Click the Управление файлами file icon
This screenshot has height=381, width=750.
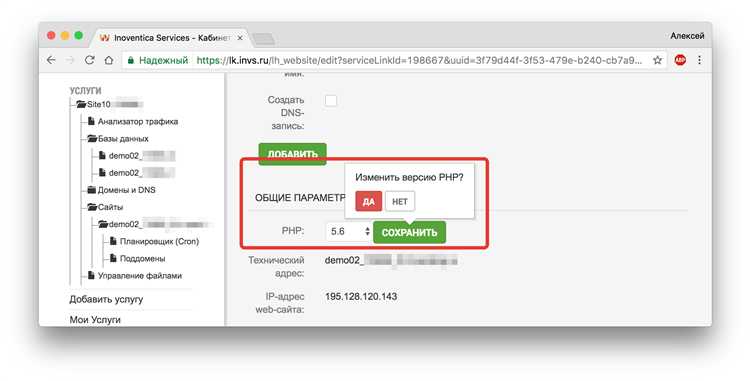pyautogui.click(x=91, y=276)
